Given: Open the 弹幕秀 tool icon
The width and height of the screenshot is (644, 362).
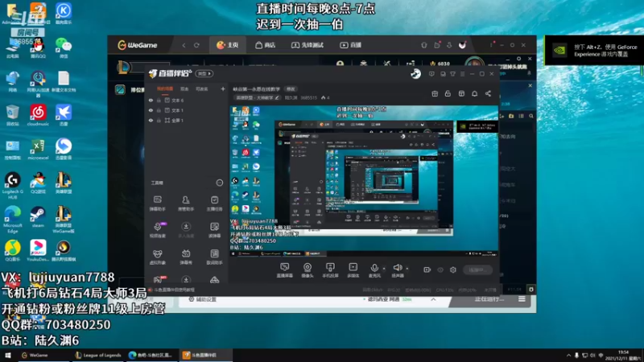Looking at the screenshot, I should point(186,257).
